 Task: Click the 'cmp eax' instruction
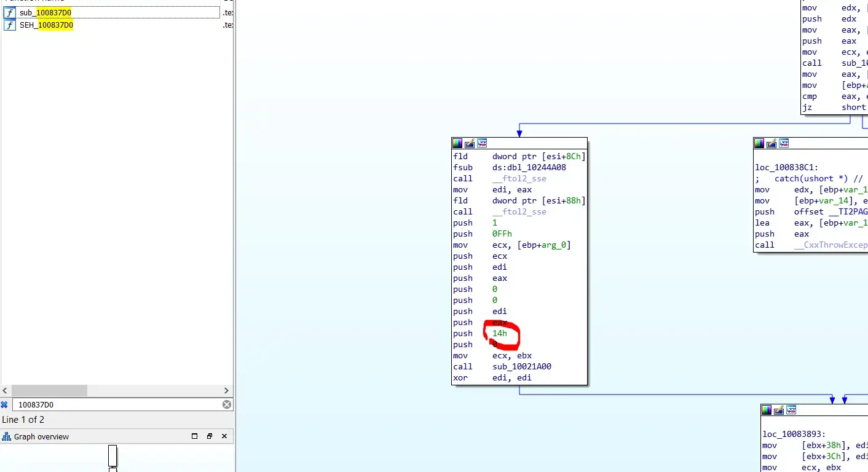pos(835,96)
